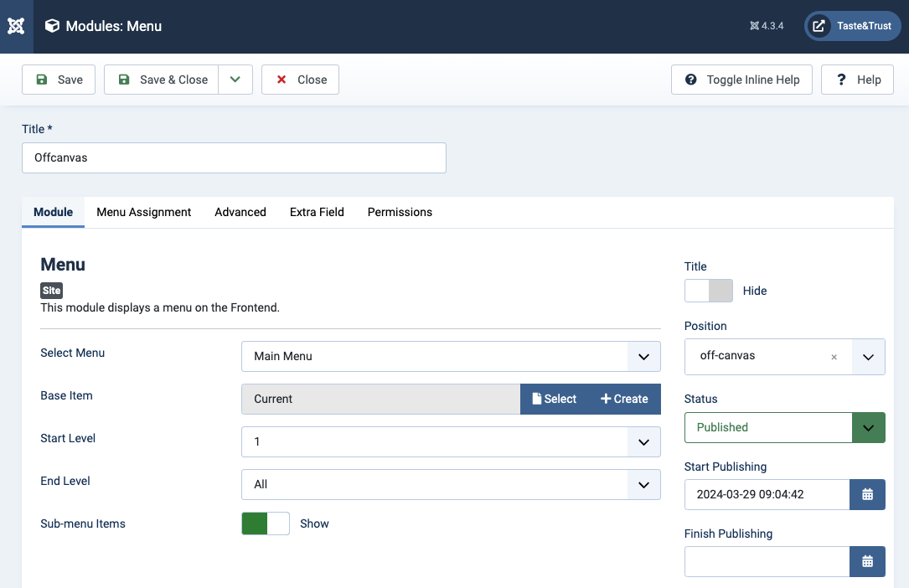
Task: Switch to the Menu Assignment tab
Action: 144,212
